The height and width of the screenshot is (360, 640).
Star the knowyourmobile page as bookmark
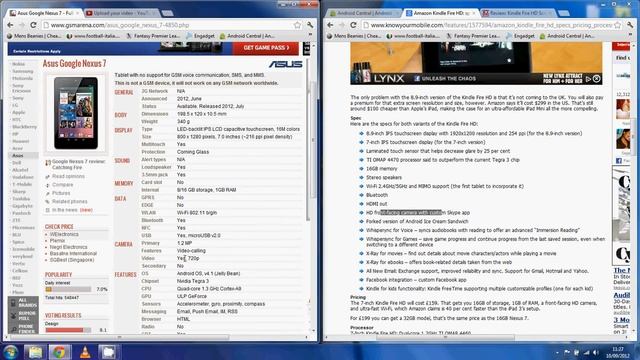click(x=618, y=25)
